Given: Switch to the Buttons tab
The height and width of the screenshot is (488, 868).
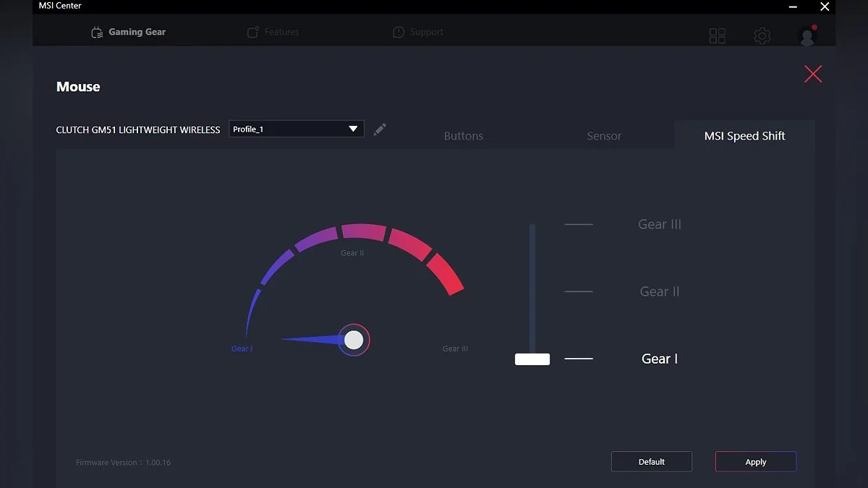Looking at the screenshot, I should point(463,136).
